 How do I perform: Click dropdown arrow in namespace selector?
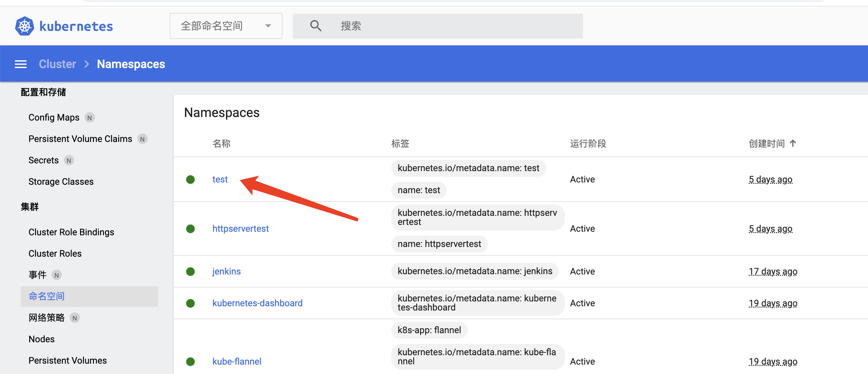(268, 26)
